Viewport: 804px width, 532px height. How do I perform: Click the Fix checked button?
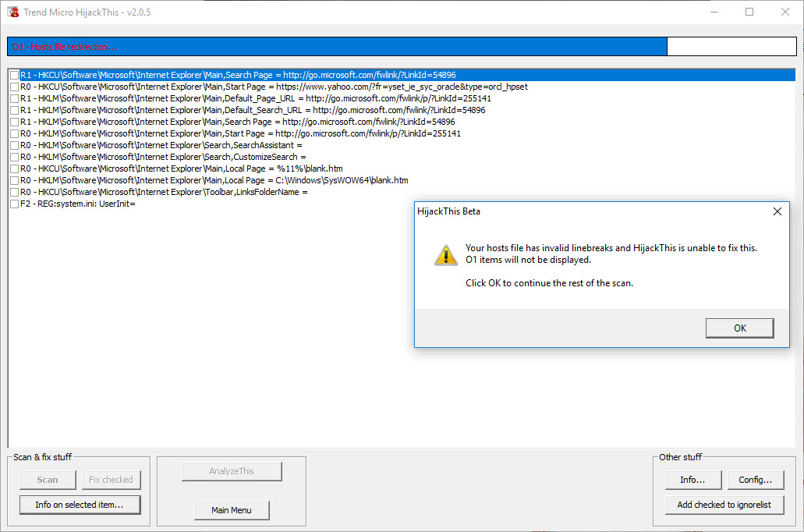pos(111,481)
